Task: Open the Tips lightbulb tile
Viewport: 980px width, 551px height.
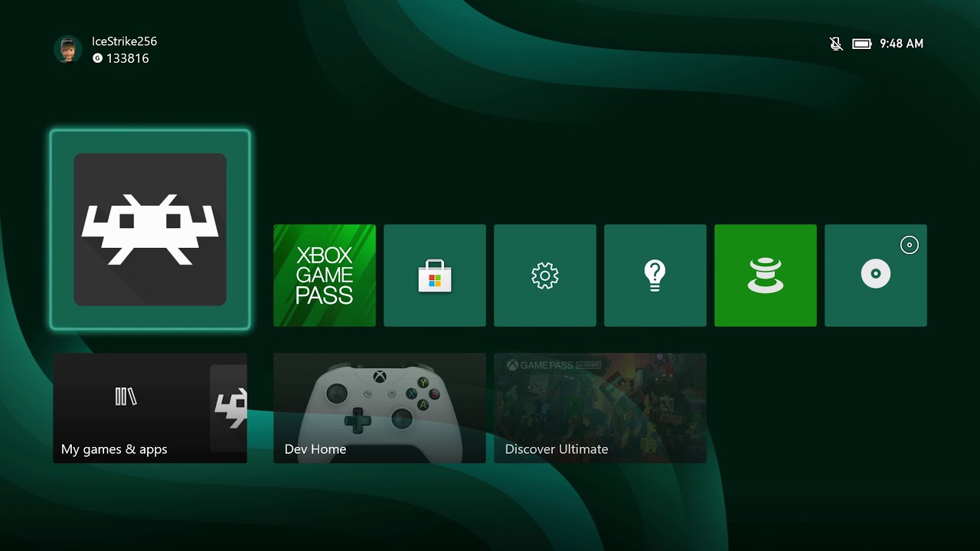Action: pos(655,275)
